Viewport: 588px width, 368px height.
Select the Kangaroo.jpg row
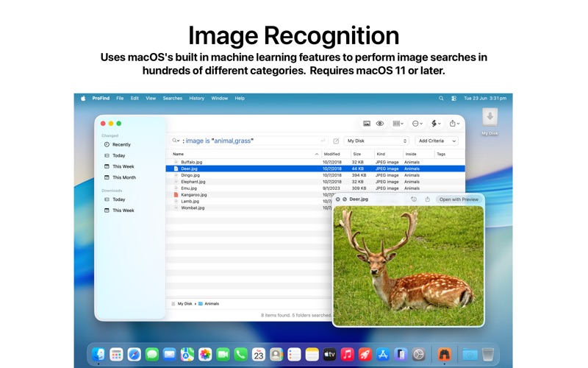tap(249, 194)
